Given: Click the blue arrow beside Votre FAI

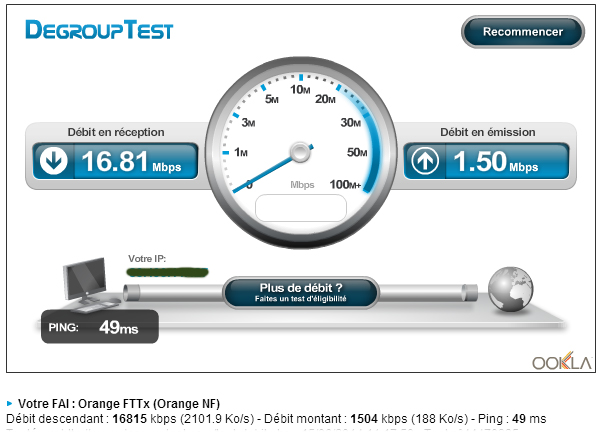Looking at the screenshot, I should point(10,403).
